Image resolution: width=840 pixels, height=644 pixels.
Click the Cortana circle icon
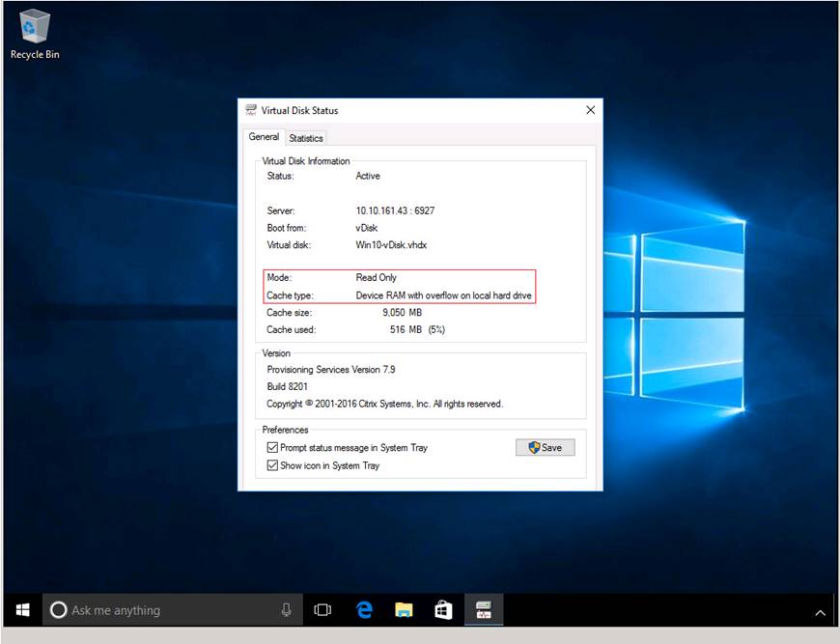pyautogui.click(x=58, y=609)
